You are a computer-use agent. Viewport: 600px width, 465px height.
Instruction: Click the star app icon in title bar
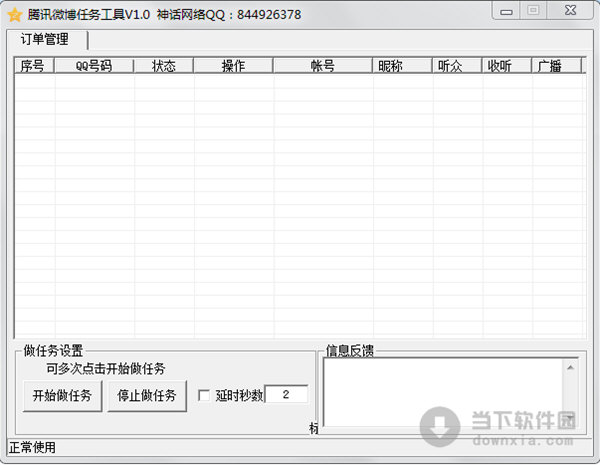click(15, 14)
